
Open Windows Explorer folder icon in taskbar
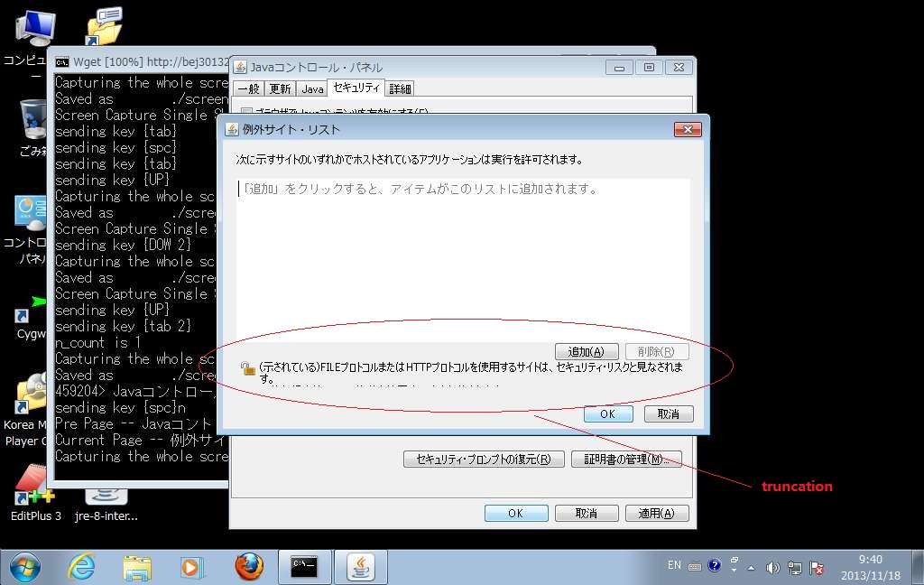137,566
